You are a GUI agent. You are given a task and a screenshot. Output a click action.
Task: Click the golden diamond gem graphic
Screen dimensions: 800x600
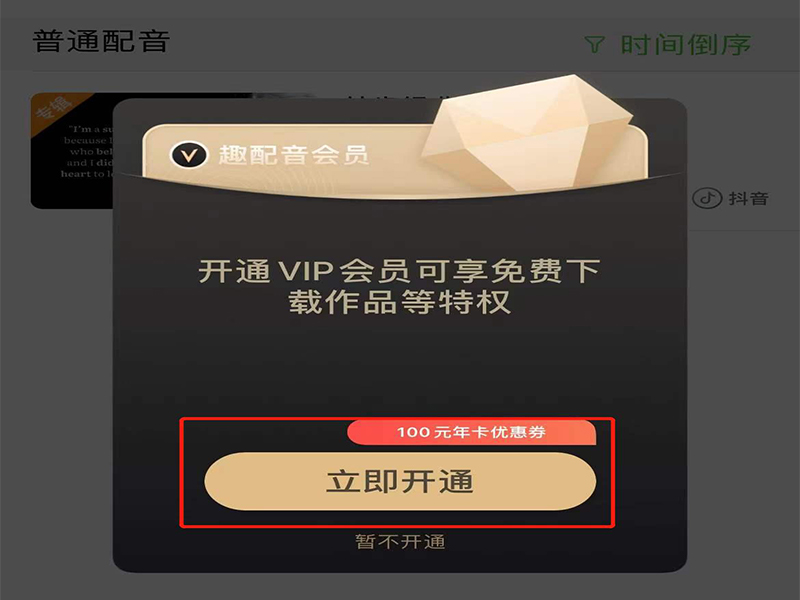click(526, 133)
